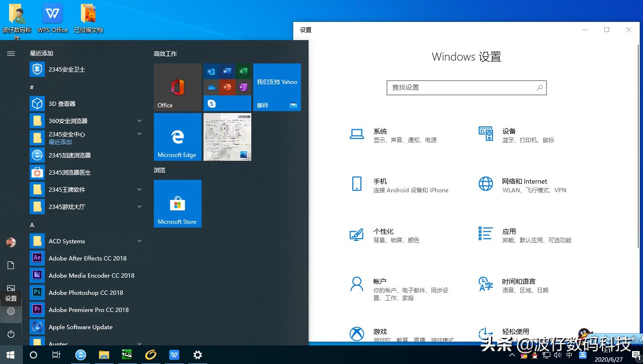Click the power button in Start menu sidebar
This screenshot has width=643, height=364.
(x=11, y=334)
